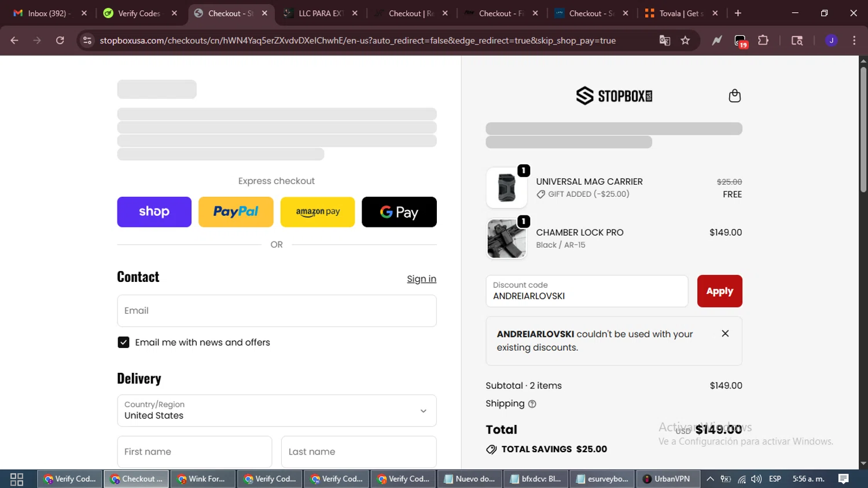Viewport: 868px width, 488px height.
Task: Pay with Shop Pay express button
Action: [154, 212]
